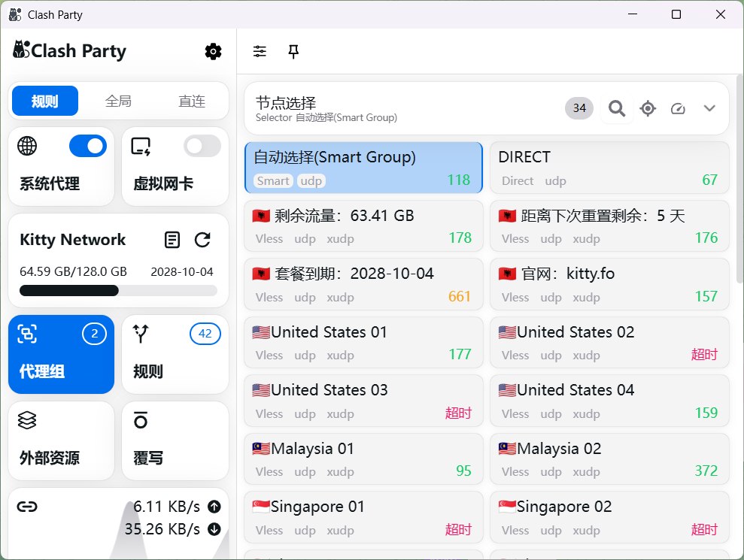Image resolution: width=744 pixels, height=560 pixels.
Task: Search nodes with the magnifier icon
Action: [617, 108]
